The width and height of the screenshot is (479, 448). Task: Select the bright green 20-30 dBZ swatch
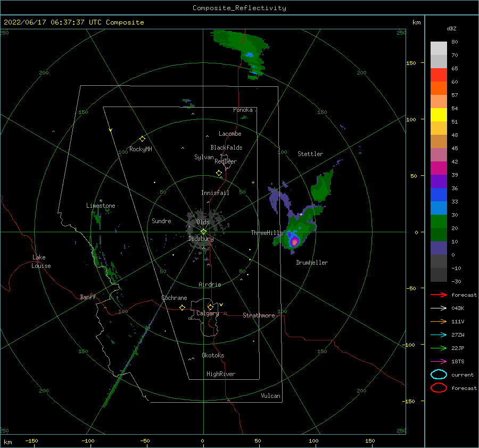[x=439, y=222]
